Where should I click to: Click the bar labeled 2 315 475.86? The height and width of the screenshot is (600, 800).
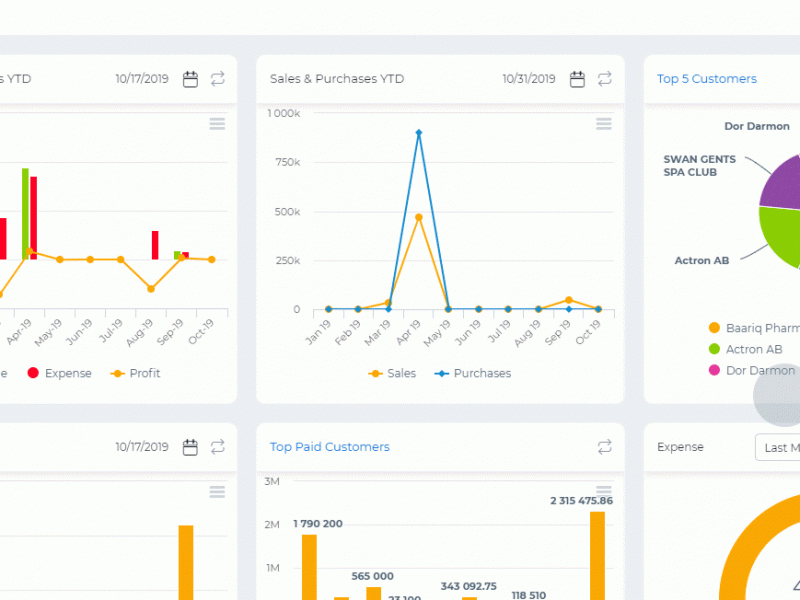click(x=597, y=556)
